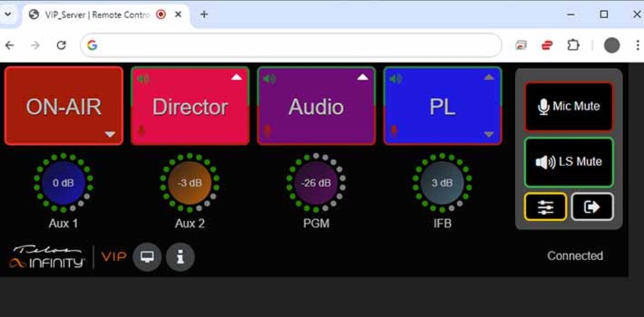Click the cast media icon

point(521,45)
